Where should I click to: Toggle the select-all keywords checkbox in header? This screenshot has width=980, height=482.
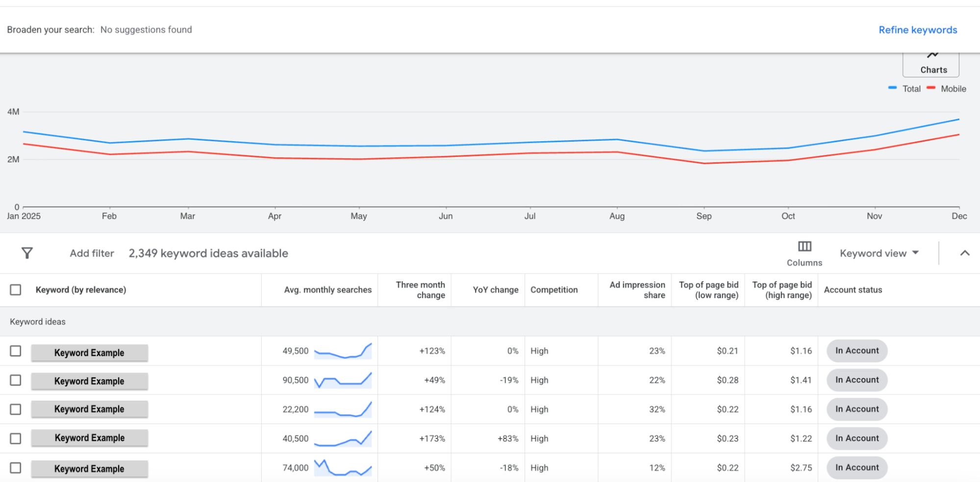coord(16,290)
